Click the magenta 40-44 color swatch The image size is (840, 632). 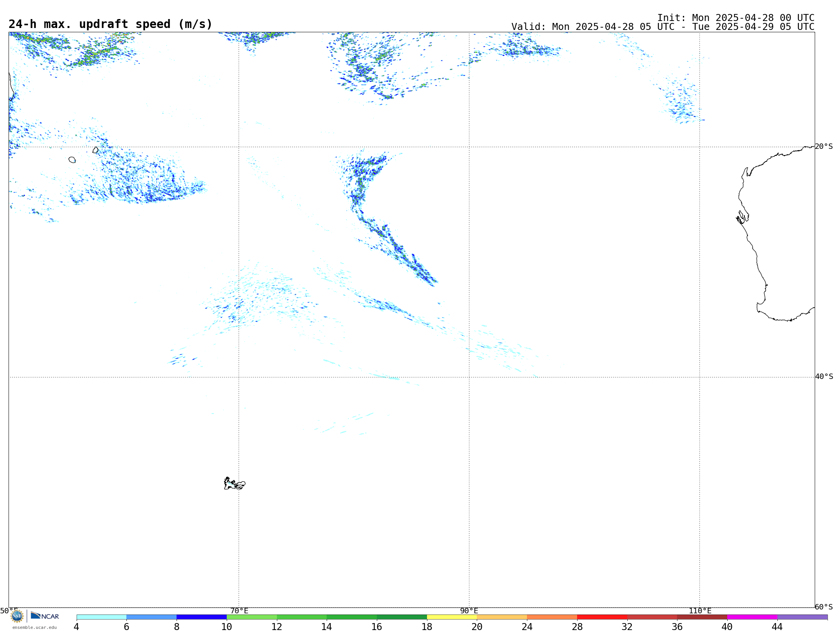(x=752, y=617)
